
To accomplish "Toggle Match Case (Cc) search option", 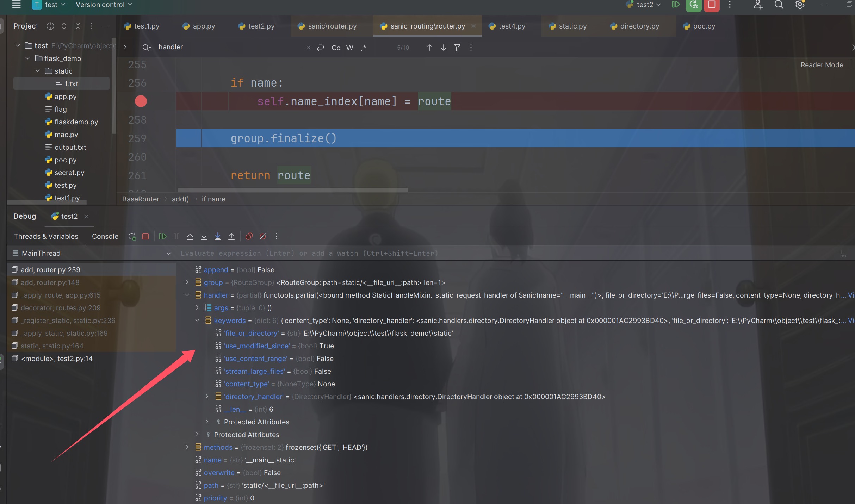I will click(336, 48).
